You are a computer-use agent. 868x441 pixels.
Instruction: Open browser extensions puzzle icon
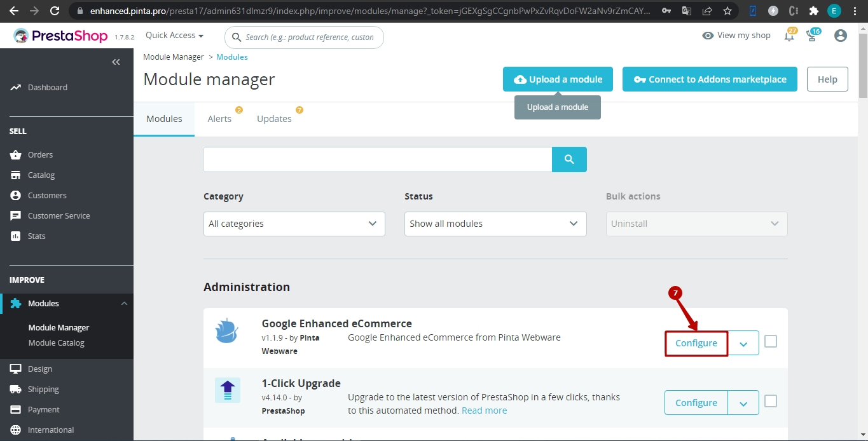(x=813, y=11)
